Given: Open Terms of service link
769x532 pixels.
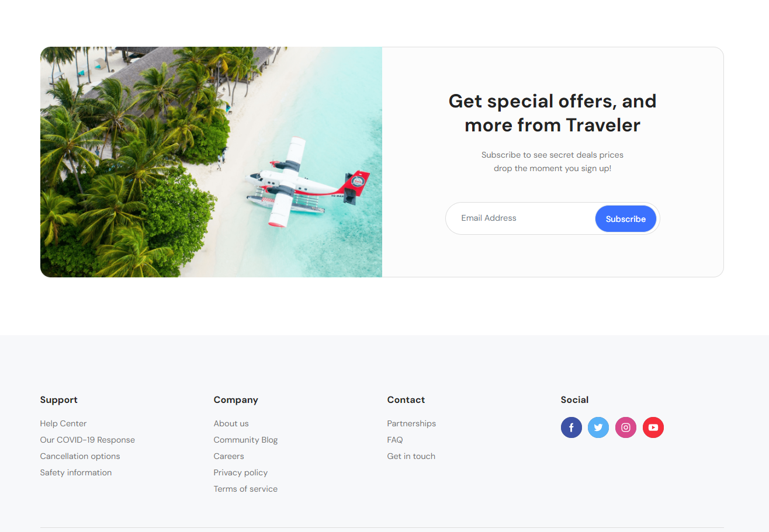Looking at the screenshot, I should tap(245, 489).
